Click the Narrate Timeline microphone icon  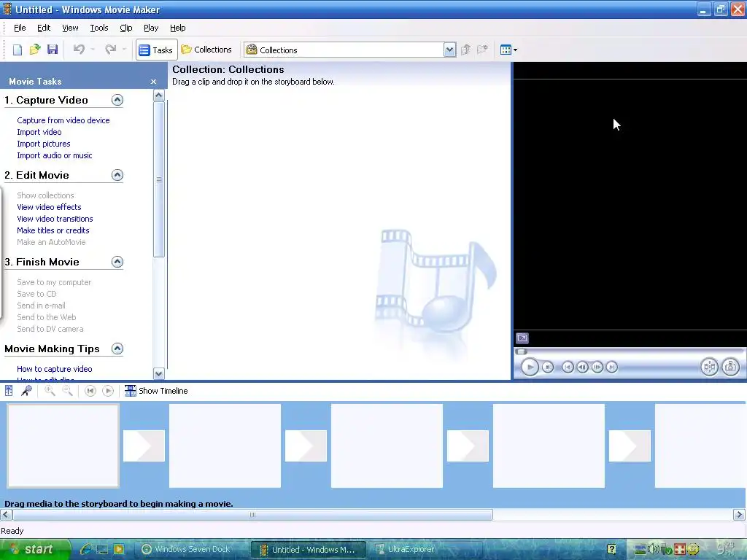click(26, 391)
